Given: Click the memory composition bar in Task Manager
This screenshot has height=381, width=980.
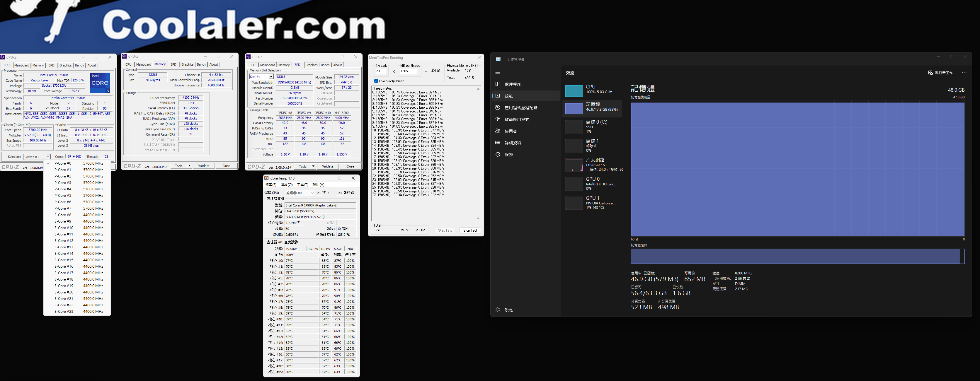Looking at the screenshot, I should (797, 256).
